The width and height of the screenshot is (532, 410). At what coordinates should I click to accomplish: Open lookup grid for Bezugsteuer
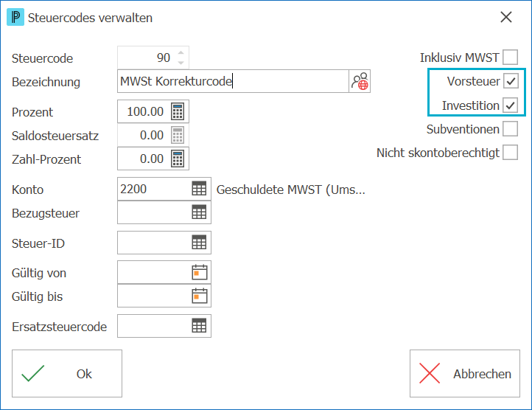pos(199,212)
